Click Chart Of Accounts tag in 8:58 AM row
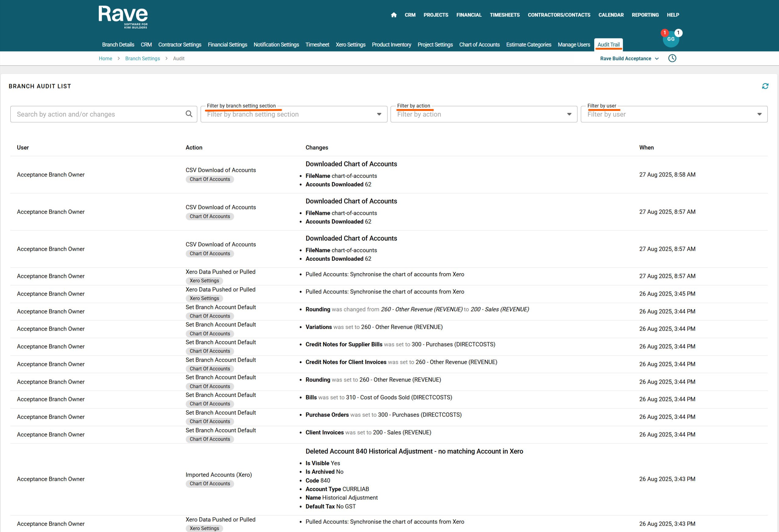The height and width of the screenshot is (532, 779). coord(209,179)
